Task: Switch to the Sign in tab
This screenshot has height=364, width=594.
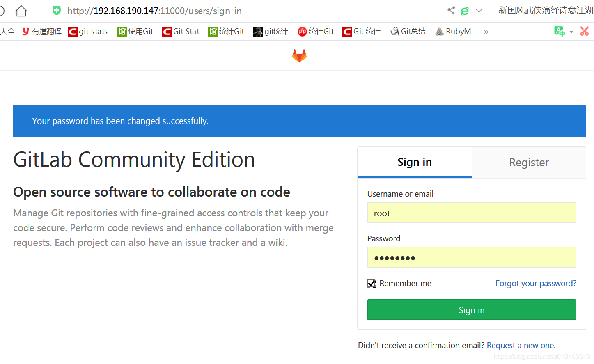Action: click(x=415, y=162)
